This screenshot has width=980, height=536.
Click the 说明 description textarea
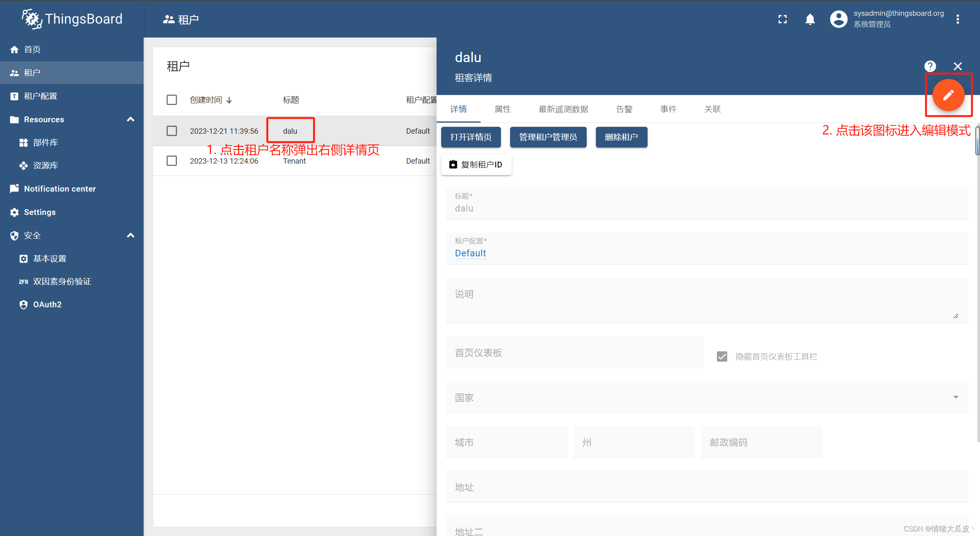[x=707, y=300]
